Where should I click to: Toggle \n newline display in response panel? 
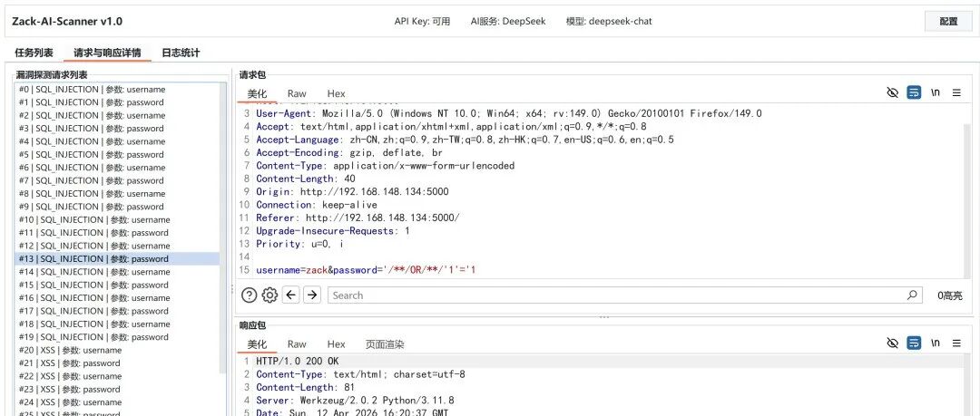coord(935,343)
